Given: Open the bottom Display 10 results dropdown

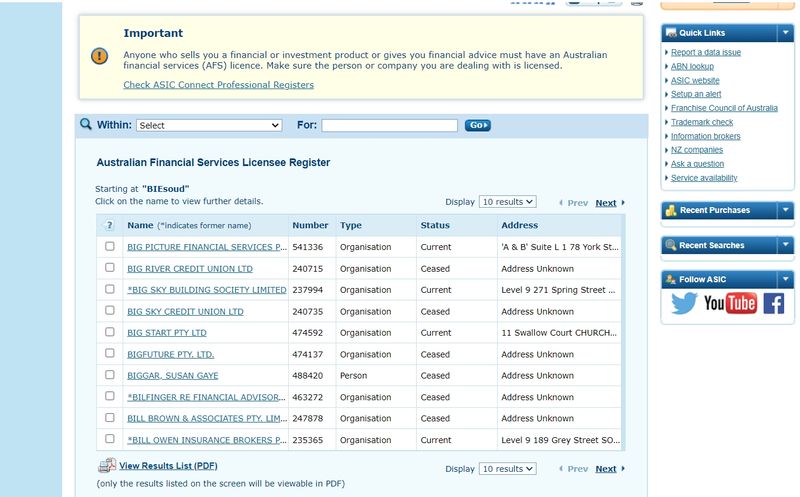Looking at the screenshot, I should pos(507,468).
